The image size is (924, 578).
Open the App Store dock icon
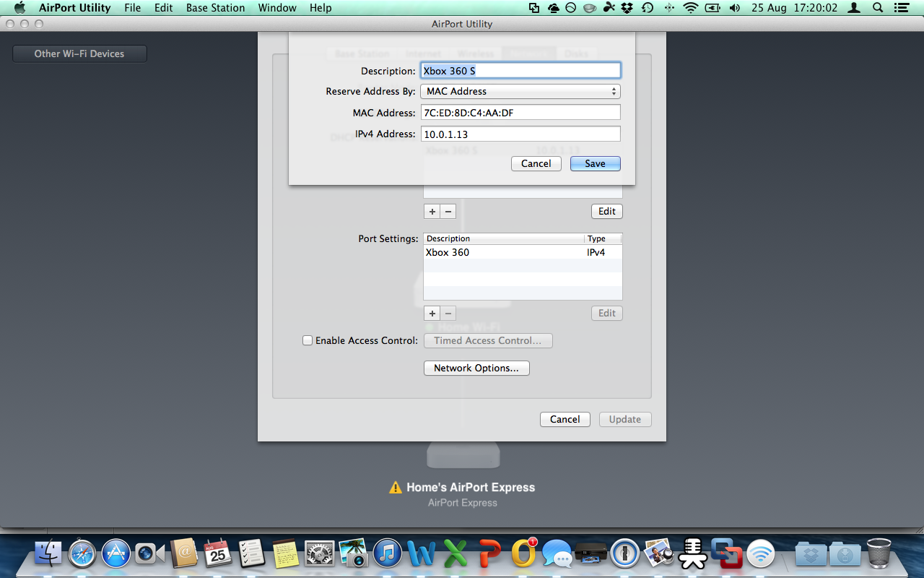click(x=116, y=554)
